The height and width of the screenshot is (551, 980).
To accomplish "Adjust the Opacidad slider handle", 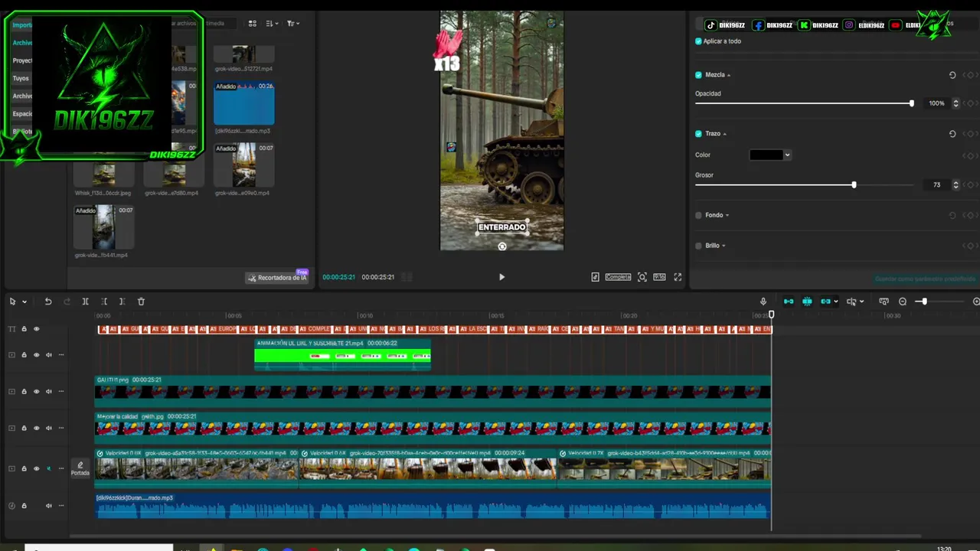I will point(911,103).
